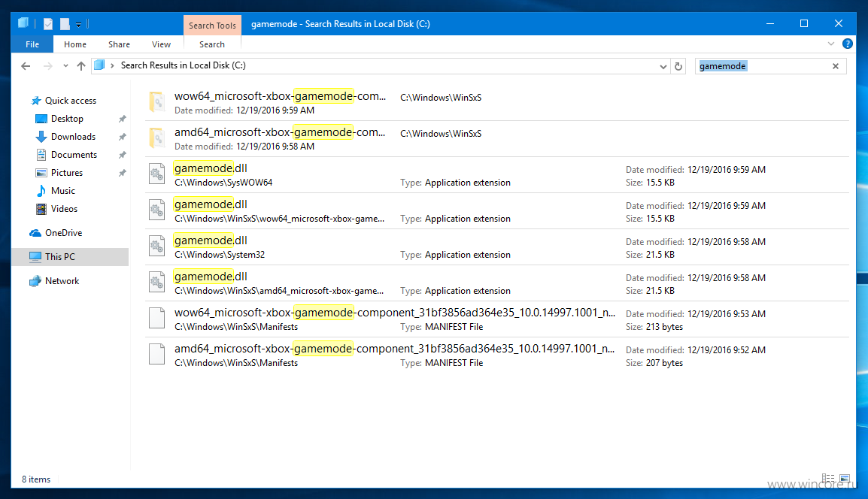The width and height of the screenshot is (868, 499).
Task: Select gamemode.dll icon in WinSxS wow64 folder
Action: point(157,210)
